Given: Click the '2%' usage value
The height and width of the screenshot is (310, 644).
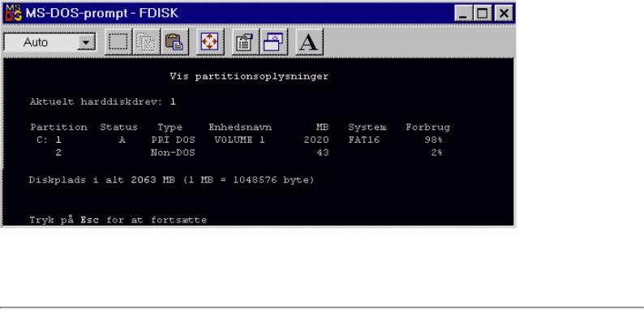Looking at the screenshot, I should (436, 153).
